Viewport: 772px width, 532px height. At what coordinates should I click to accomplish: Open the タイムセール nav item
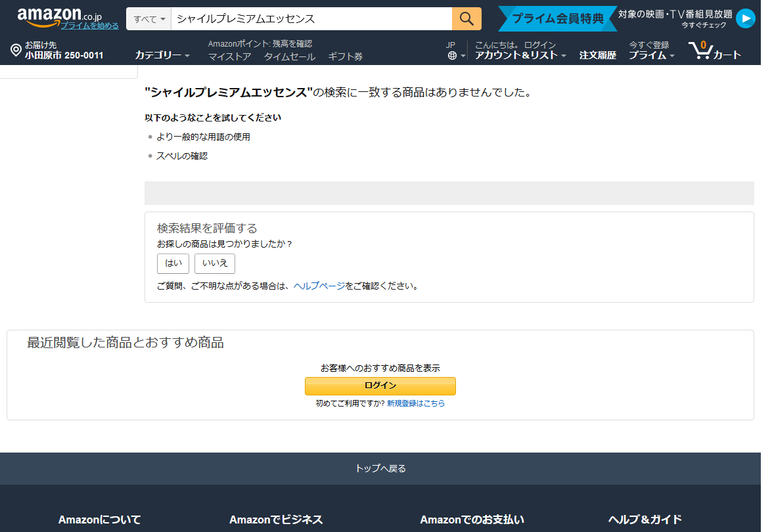coord(290,56)
